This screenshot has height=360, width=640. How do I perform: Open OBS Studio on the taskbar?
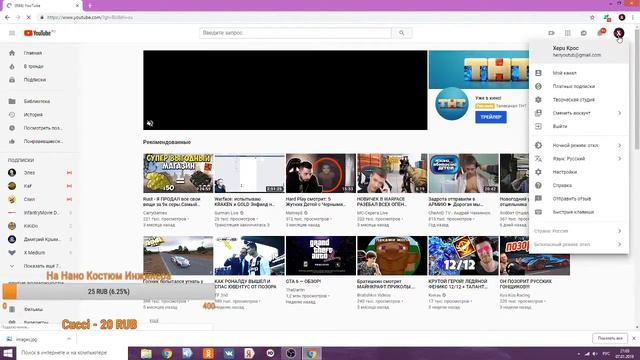click(291, 353)
